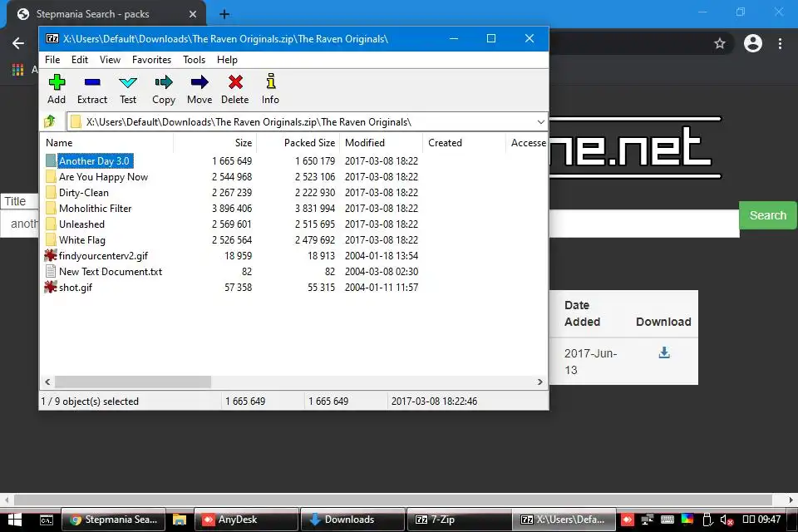
Task: Click the command prompt taskbar icon
Action: point(47,520)
